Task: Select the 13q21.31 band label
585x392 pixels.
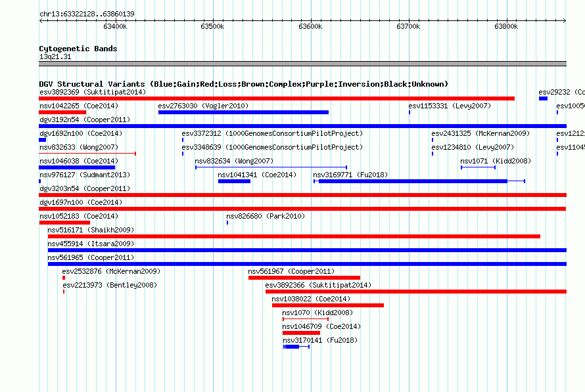Action: tap(55, 56)
